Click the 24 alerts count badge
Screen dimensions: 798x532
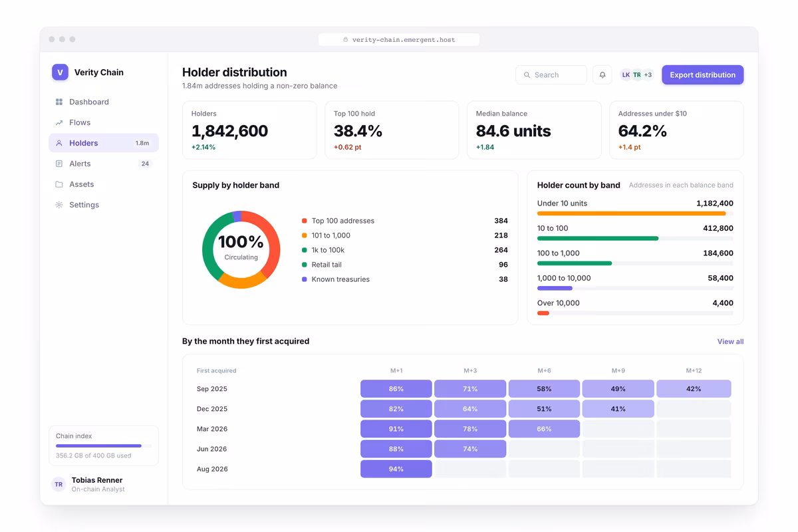tap(145, 164)
